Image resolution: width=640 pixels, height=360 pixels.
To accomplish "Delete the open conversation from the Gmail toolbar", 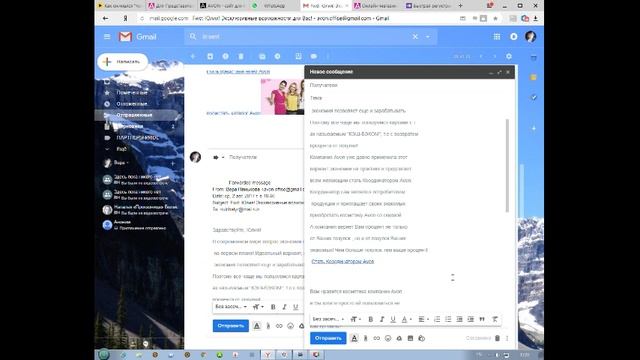I will (241, 56).
